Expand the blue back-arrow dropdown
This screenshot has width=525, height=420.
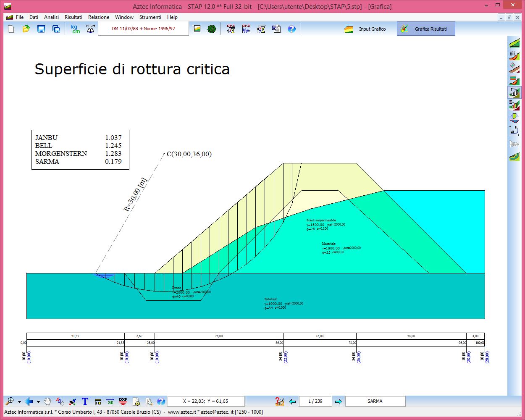click(38, 402)
